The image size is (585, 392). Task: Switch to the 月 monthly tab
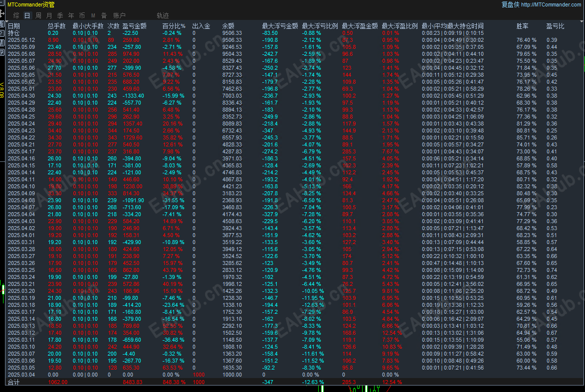[49, 15]
